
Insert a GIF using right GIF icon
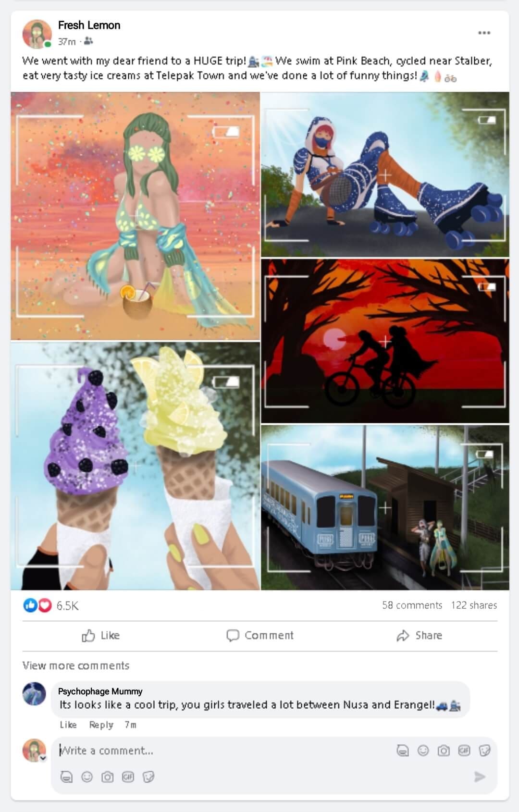coord(464,750)
